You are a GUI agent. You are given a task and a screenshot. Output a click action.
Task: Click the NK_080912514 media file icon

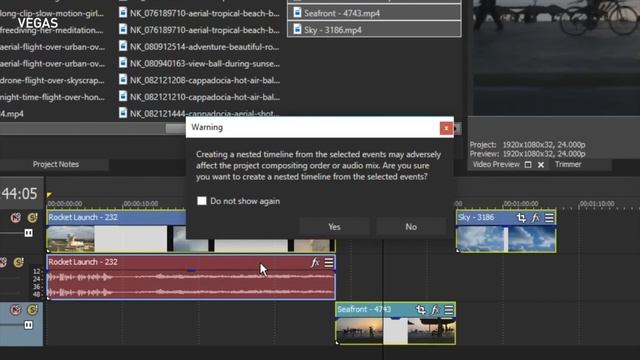pos(123,46)
